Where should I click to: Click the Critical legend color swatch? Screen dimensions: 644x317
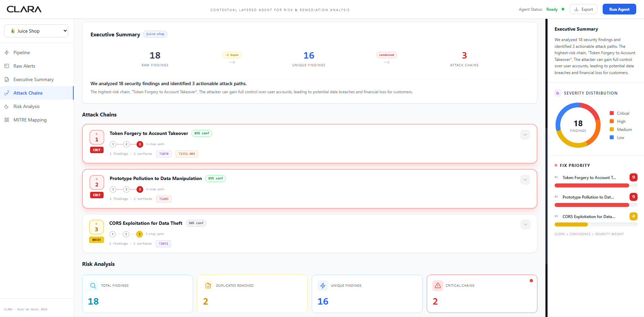click(x=612, y=113)
